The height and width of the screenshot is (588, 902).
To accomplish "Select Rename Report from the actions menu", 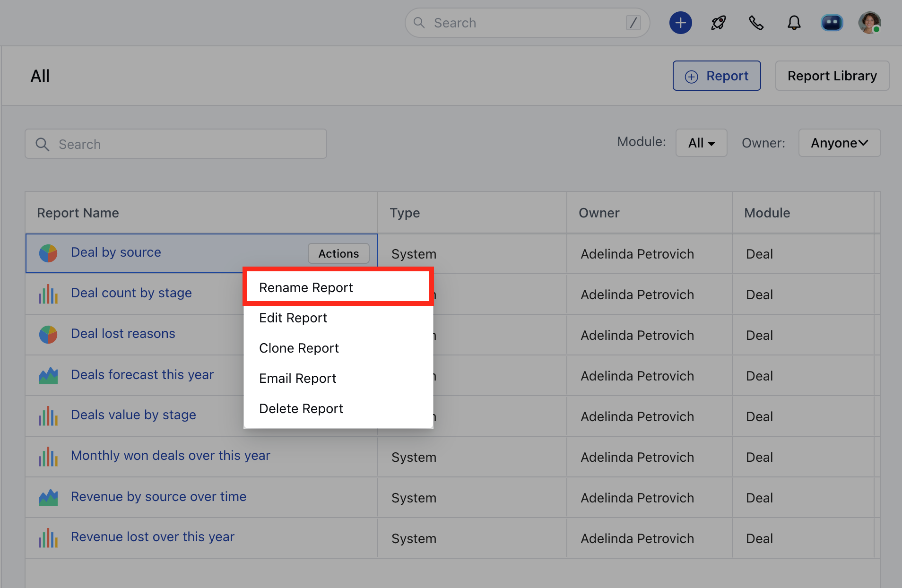I will coord(338,287).
